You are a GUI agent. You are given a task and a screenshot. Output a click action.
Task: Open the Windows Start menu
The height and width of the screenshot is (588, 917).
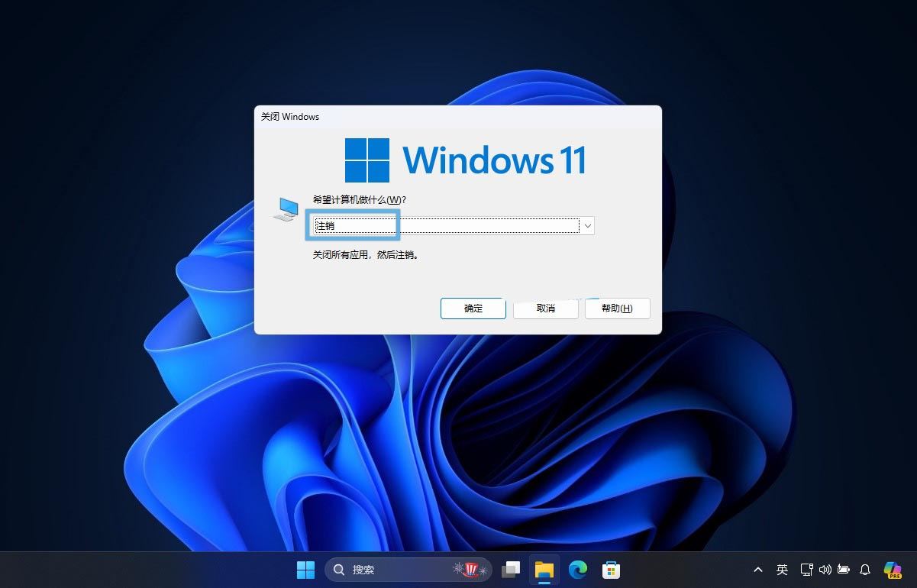[305, 570]
